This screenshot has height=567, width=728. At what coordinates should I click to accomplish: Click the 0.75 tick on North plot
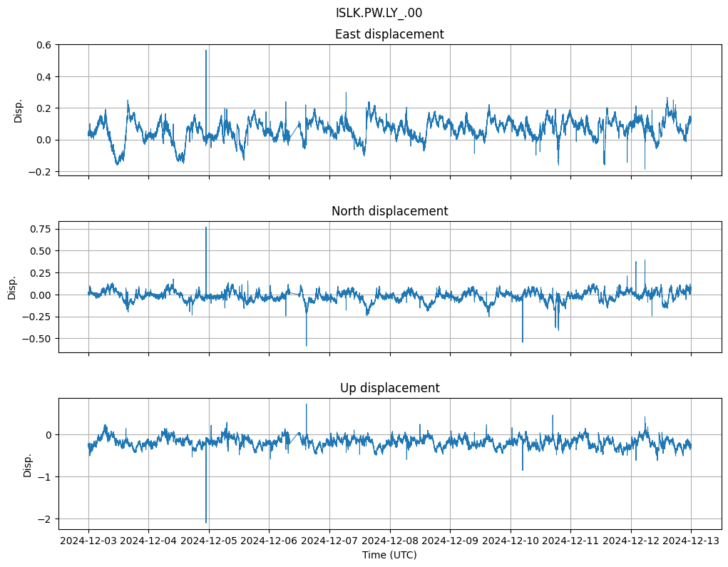click(40, 229)
